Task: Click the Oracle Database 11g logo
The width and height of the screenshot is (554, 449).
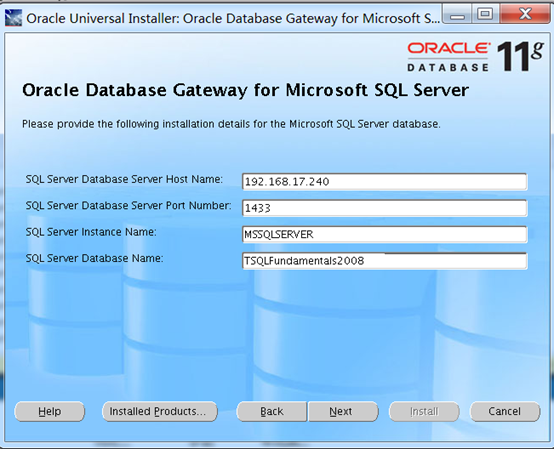Action: tap(475, 57)
